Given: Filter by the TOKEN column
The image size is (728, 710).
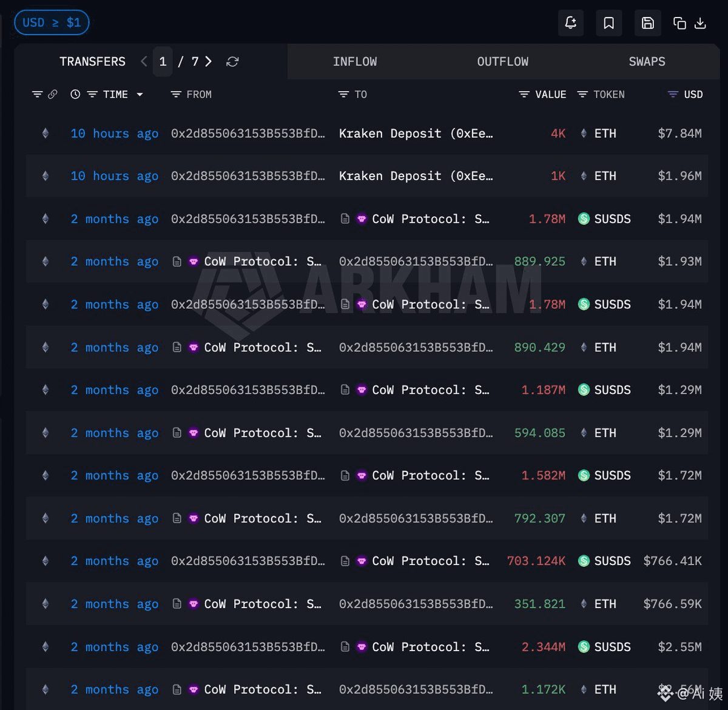Looking at the screenshot, I should coord(582,94).
